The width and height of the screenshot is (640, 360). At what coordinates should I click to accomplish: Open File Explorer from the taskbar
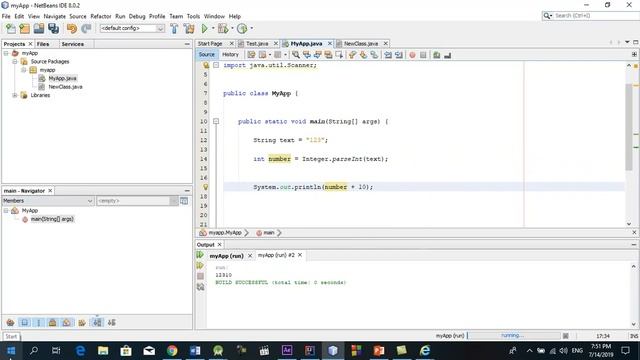click(x=103, y=350)
